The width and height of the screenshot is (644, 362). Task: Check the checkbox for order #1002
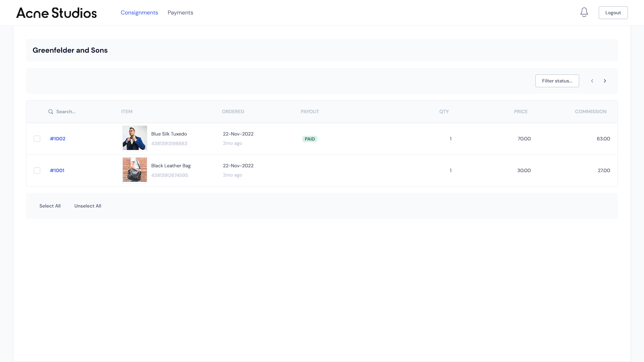click(37, 139)
